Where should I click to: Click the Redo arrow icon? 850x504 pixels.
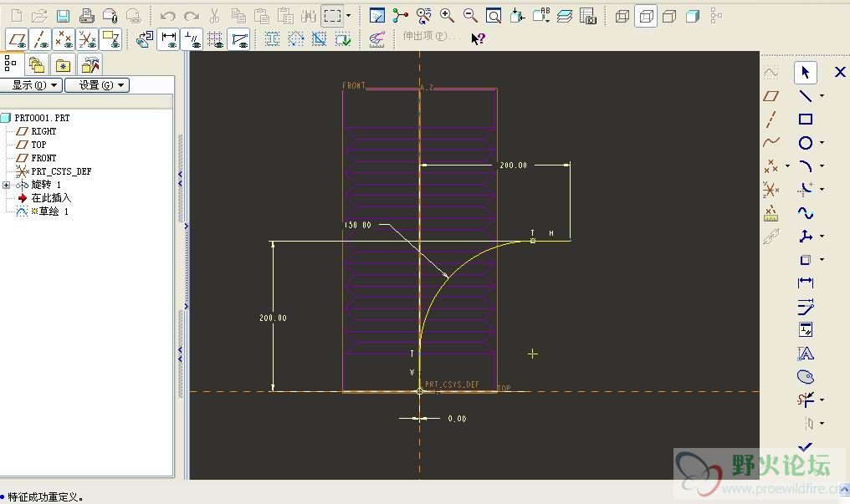pos(191,16)
